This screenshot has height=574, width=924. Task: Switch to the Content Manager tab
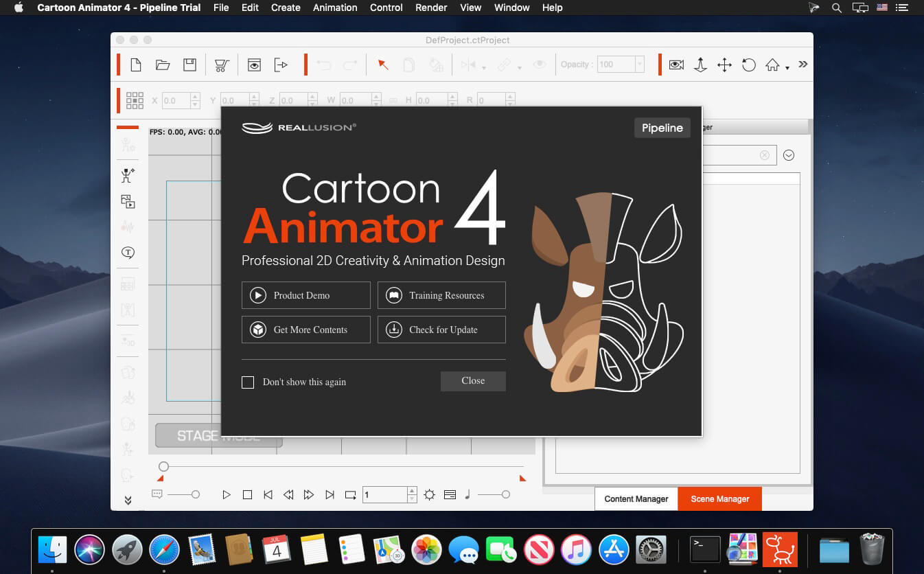click(636, 499)
